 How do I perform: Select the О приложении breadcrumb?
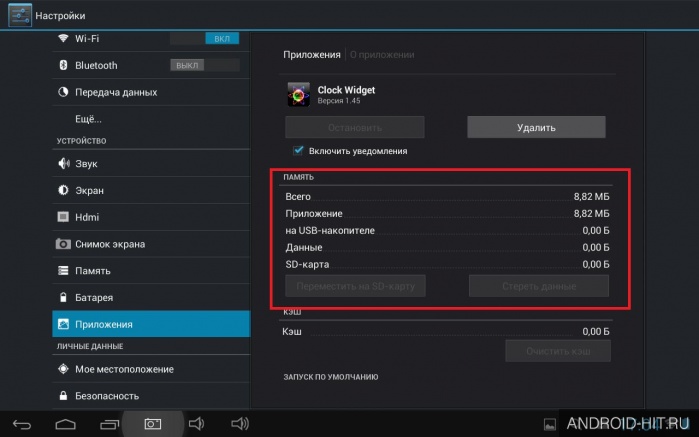[x=382, y=54]
